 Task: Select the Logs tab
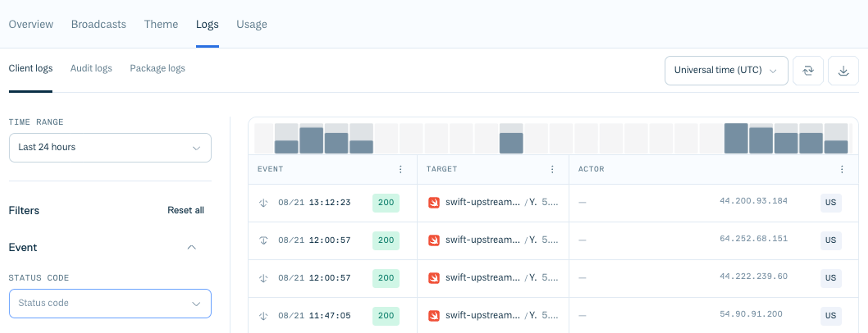207,24
